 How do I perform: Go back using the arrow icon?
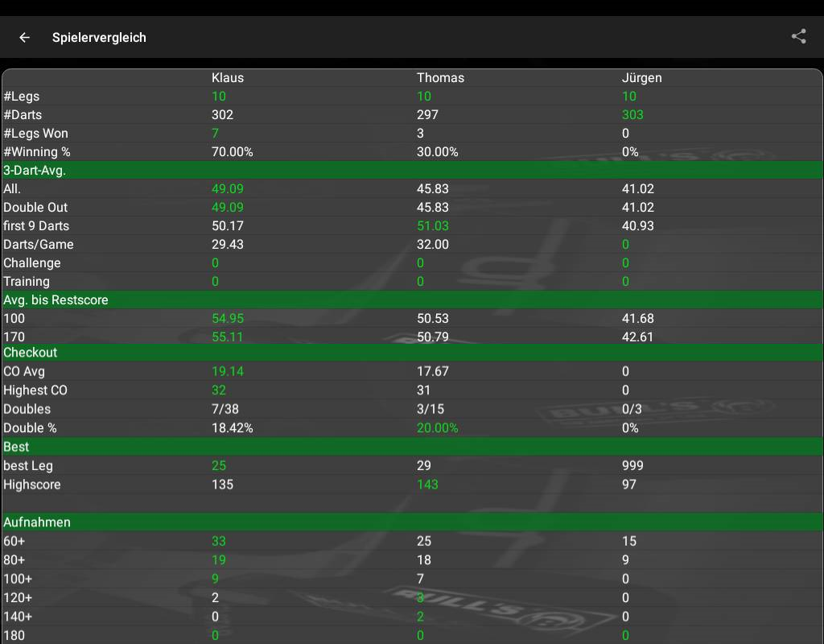coord(24,37)
